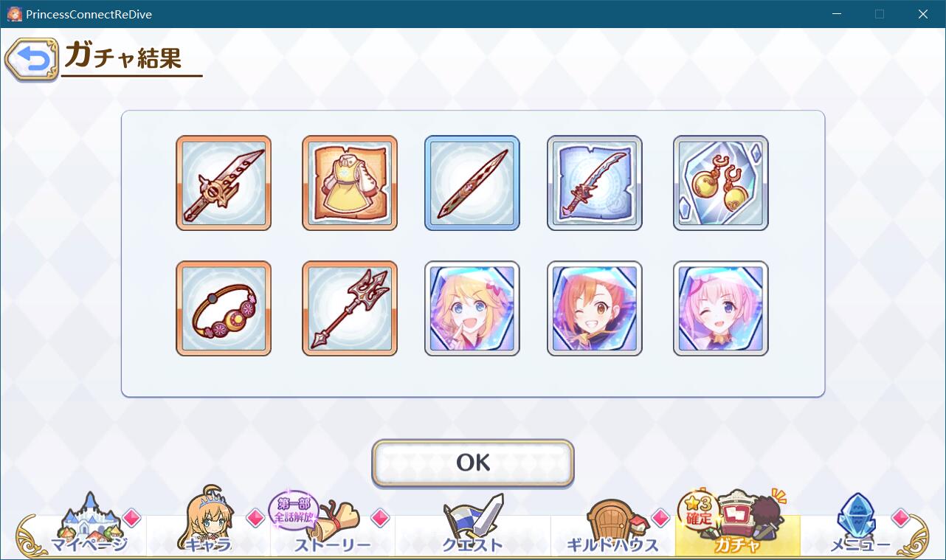Select the orange-haired girl memory piece
Viewport: 946px width, 560px height.
595,308
